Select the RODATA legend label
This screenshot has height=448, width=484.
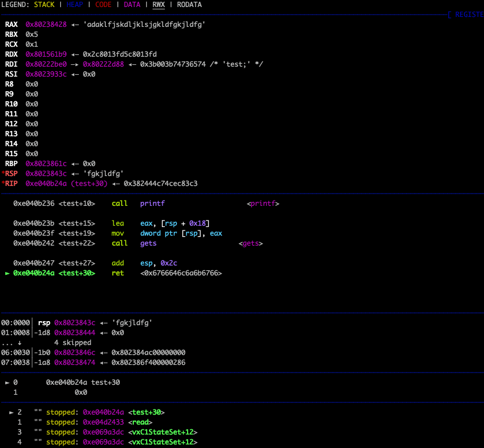pos(189,5)
